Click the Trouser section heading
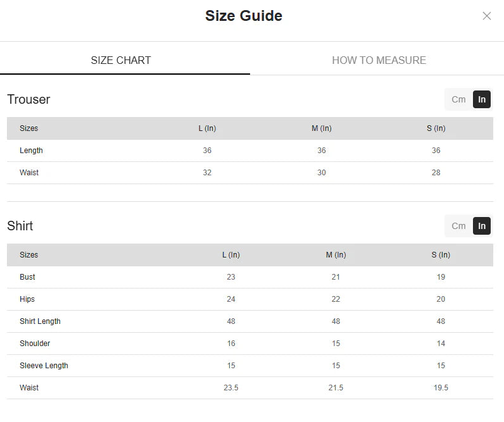504x422 pixels. pos(28,99)
